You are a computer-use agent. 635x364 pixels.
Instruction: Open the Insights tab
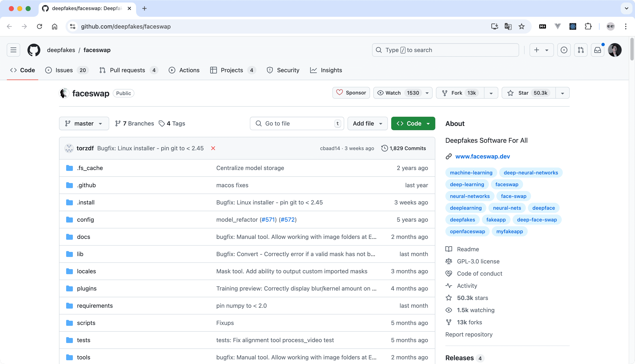(326, 70)
